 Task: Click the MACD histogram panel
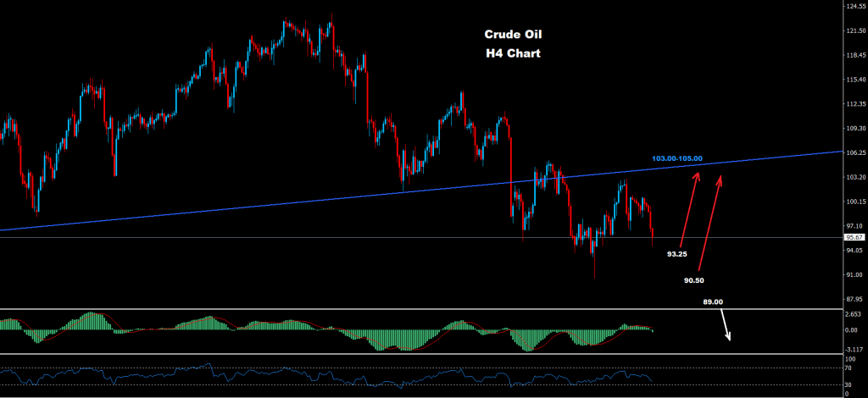click(420, 332)
